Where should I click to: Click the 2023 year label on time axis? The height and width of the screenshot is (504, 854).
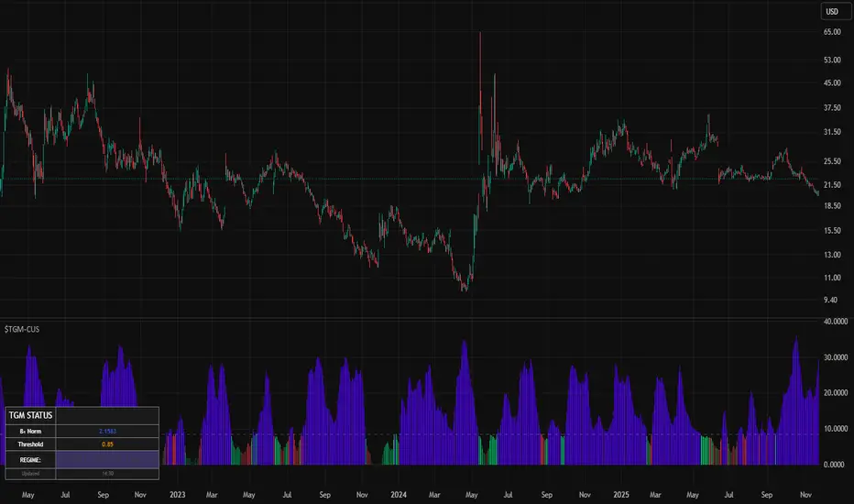[x=178, y=495]
